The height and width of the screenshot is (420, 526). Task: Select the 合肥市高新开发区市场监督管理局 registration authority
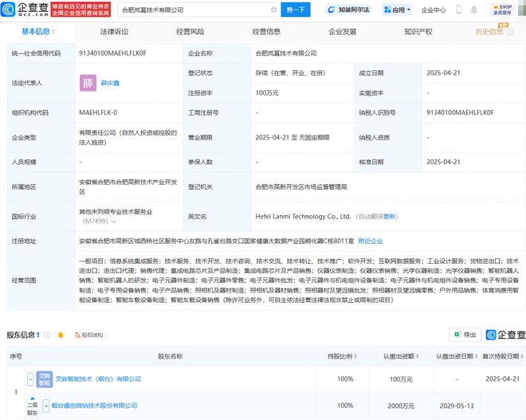(x=301, y=186)
